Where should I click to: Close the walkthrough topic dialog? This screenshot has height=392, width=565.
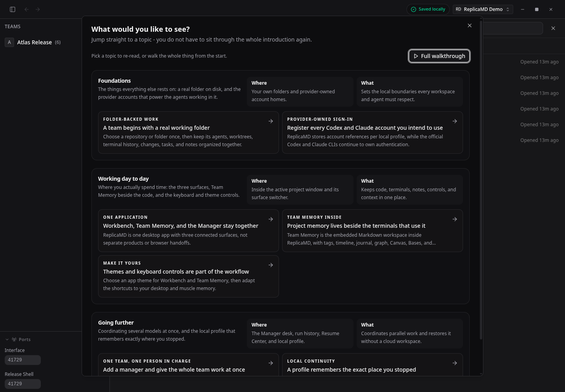click(470, 25)
